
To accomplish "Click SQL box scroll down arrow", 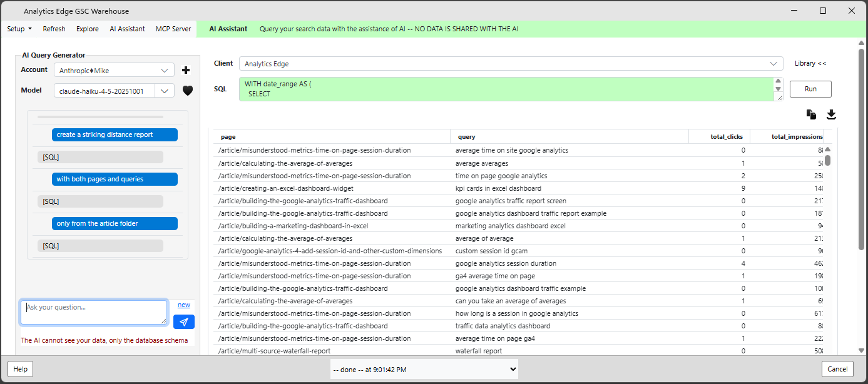I will pos(779,89).
